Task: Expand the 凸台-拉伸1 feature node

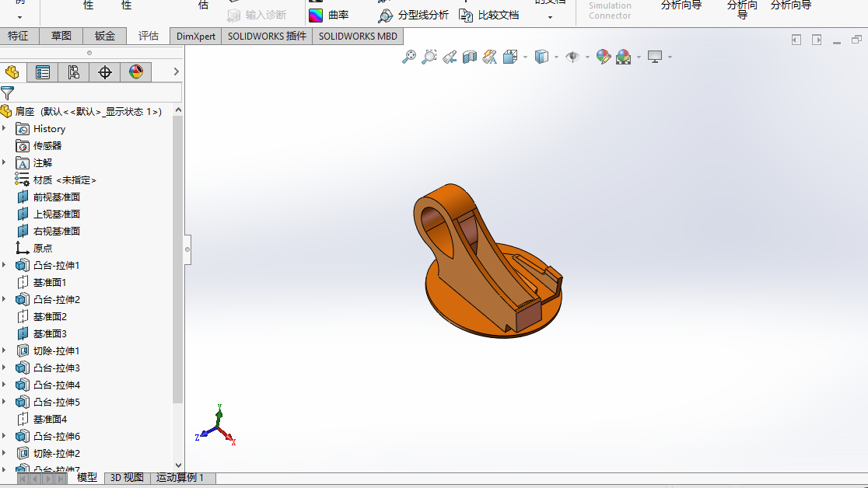Action: click(x=5, y=265)
